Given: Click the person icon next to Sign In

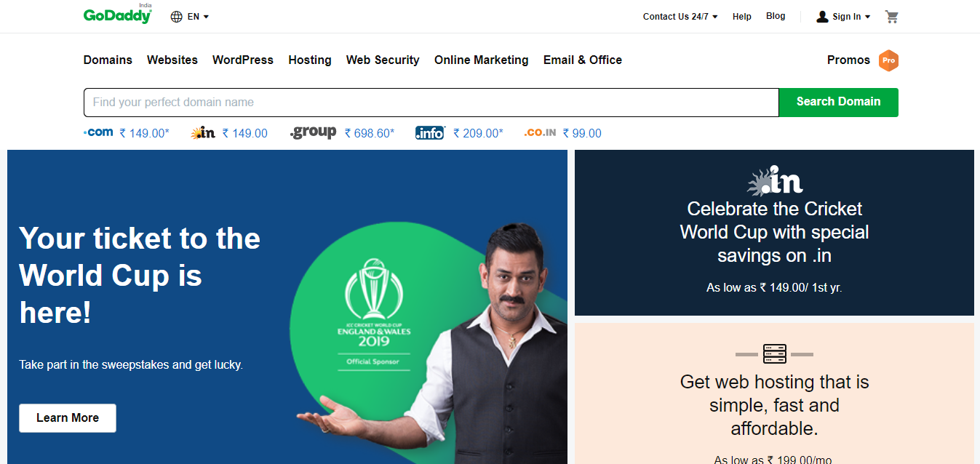Looking at the screenshot, I should 821,16.
